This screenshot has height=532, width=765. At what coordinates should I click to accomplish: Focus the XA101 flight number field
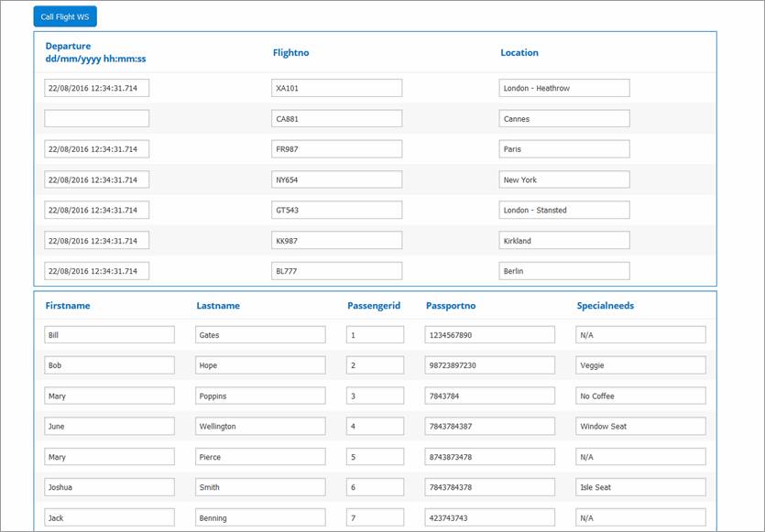pos(337,89)
